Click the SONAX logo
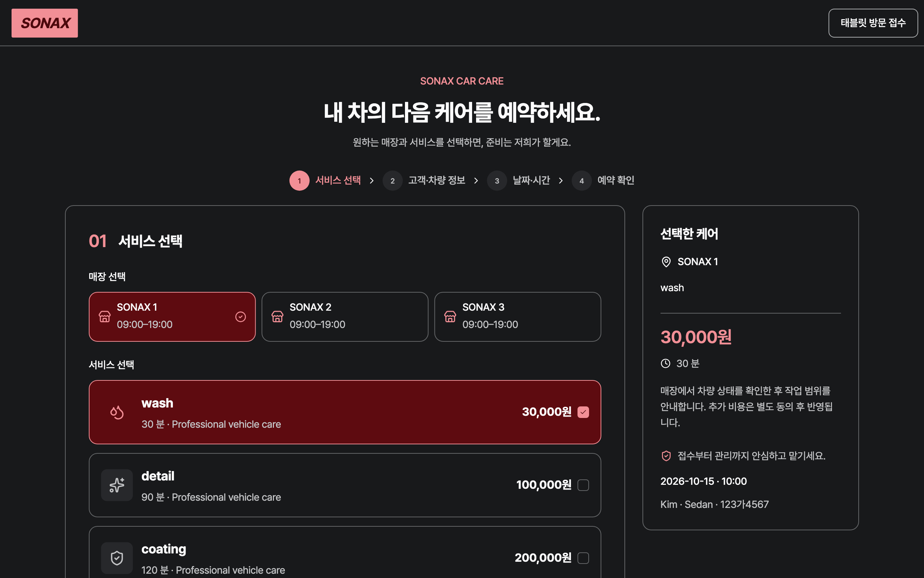The width and height of the screenshot is (924, 578). pos(45,23)
